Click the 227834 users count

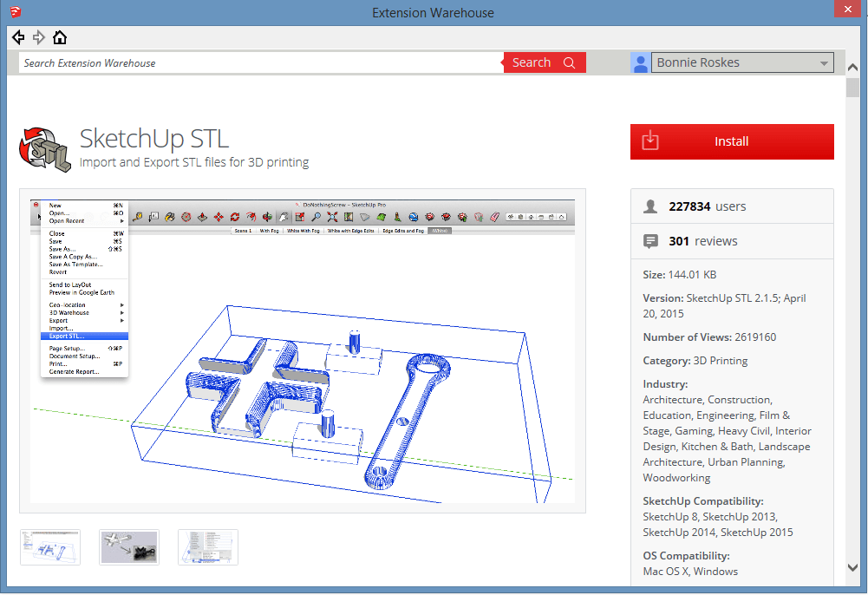(x=707, y=206)
